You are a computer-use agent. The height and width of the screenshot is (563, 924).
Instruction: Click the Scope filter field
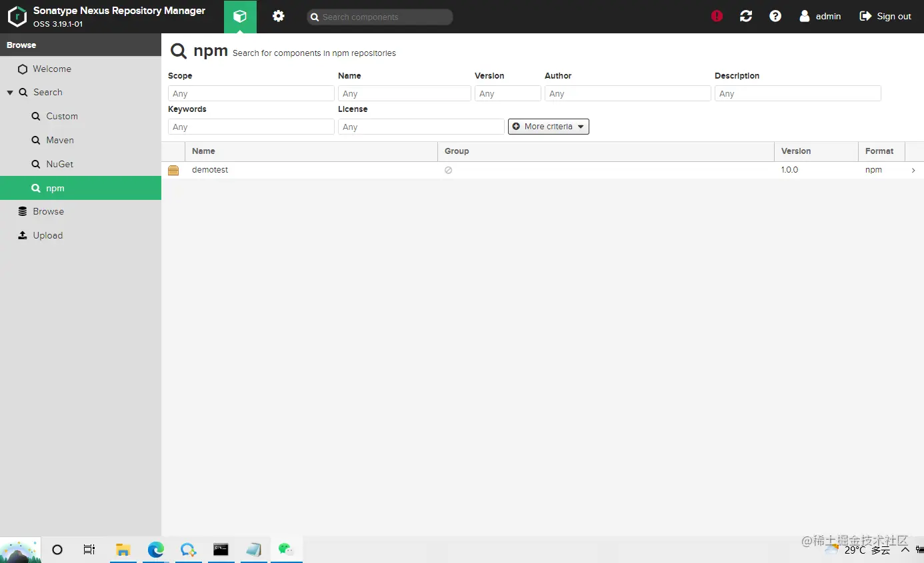(251, 93)
